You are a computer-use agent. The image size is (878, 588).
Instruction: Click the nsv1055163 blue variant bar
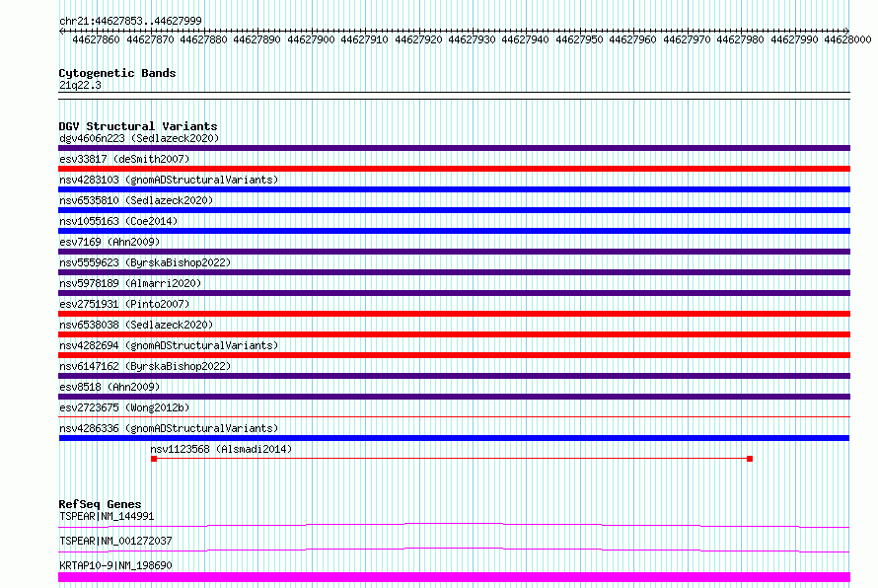click(454, 231)
